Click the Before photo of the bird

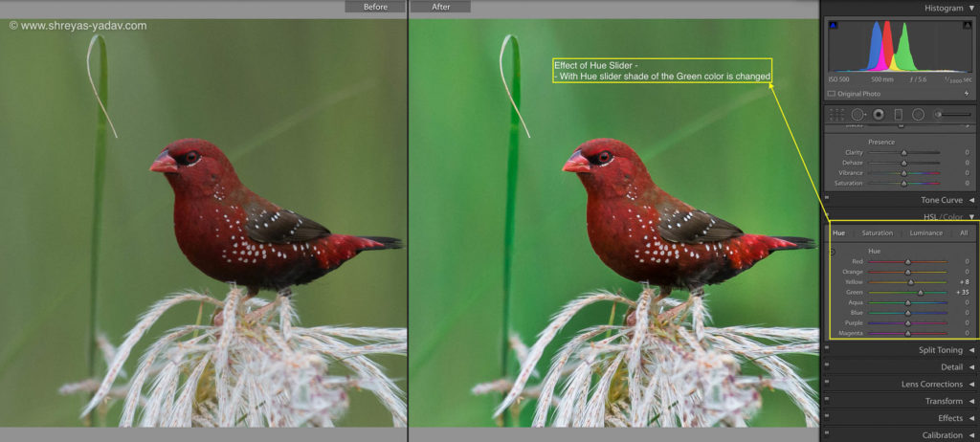pos(203,223)
